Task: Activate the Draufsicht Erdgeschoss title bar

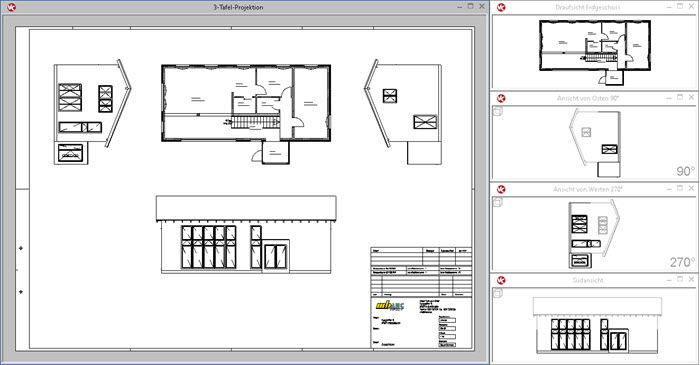Action: (x=588, y=7)
